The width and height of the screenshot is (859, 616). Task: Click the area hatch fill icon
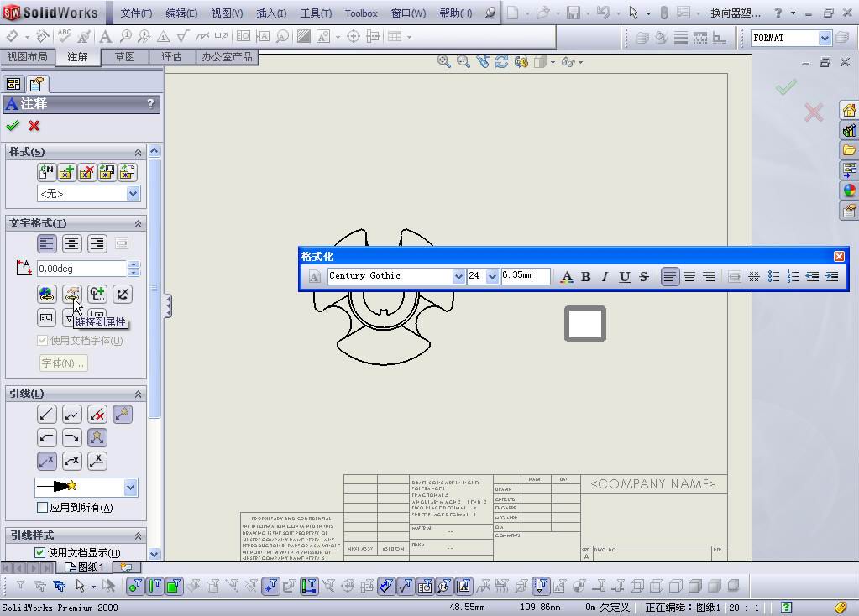tap(303, 37)
